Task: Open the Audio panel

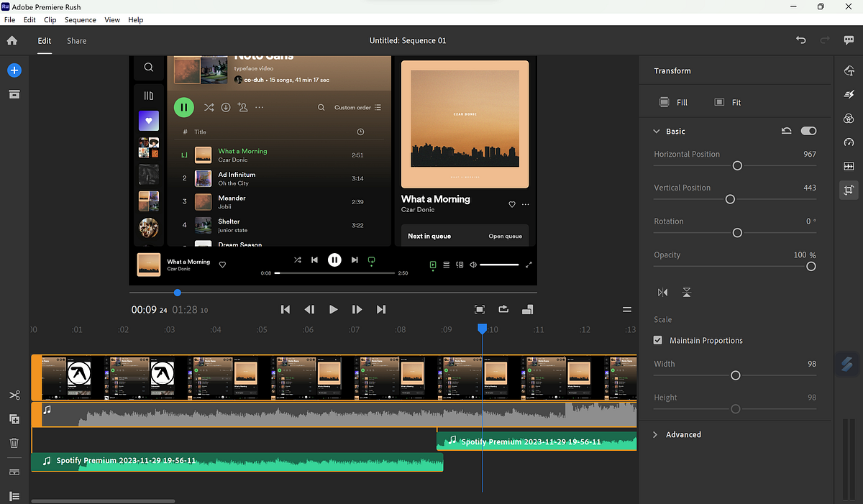Action: [849, 166]
